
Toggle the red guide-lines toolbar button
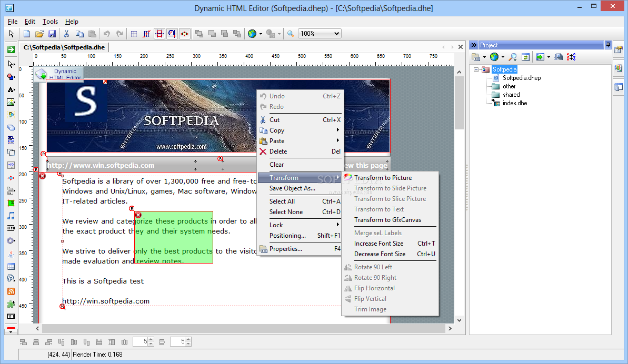pyautogui.click(x=160, y=34)
